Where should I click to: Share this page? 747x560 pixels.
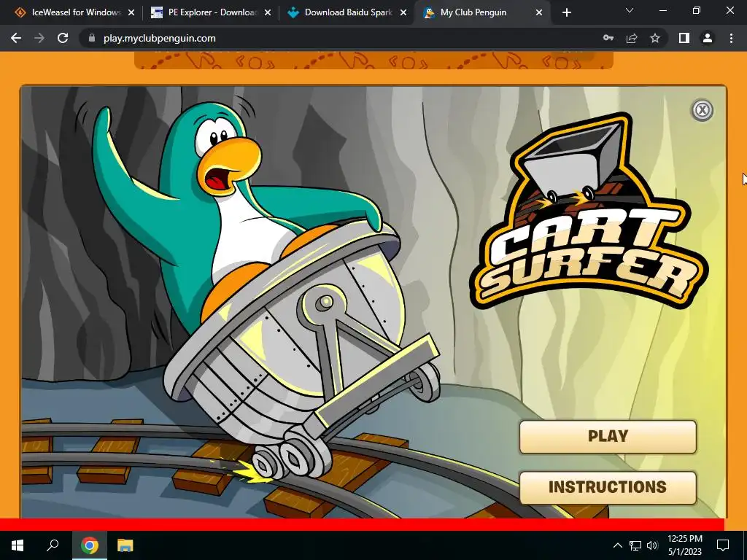pyautogui.click(x=632, y=38)
